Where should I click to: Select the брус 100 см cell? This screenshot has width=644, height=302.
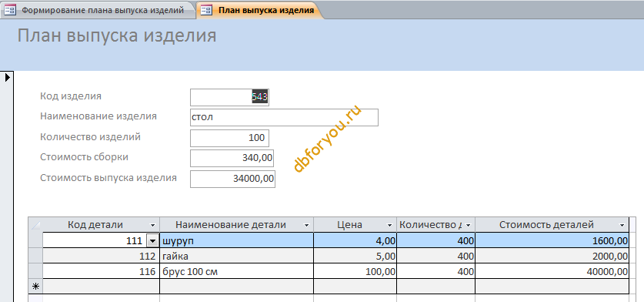point(236,271)
